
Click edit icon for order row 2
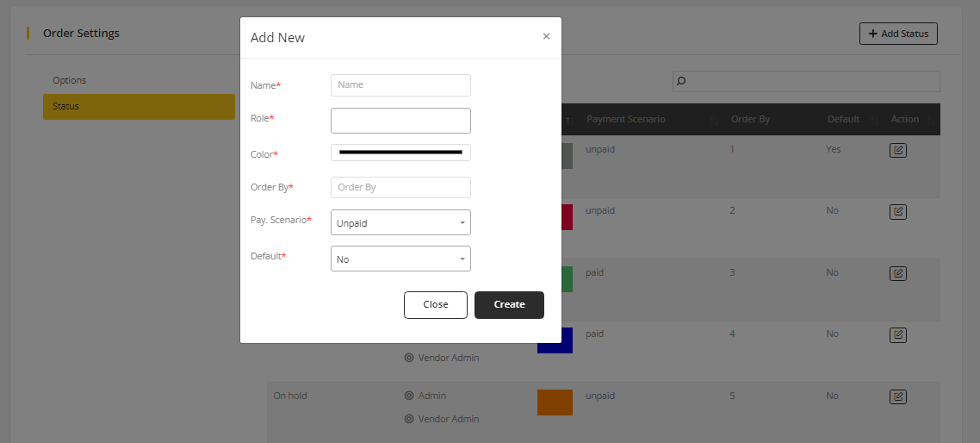click(x=897, y=211)
